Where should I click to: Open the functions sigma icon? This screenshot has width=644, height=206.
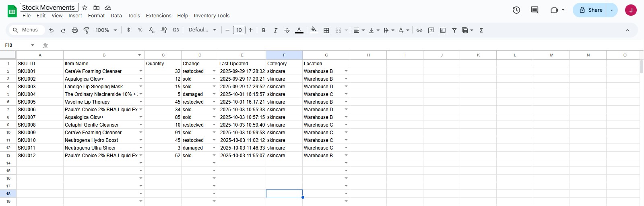coord(481,30)
